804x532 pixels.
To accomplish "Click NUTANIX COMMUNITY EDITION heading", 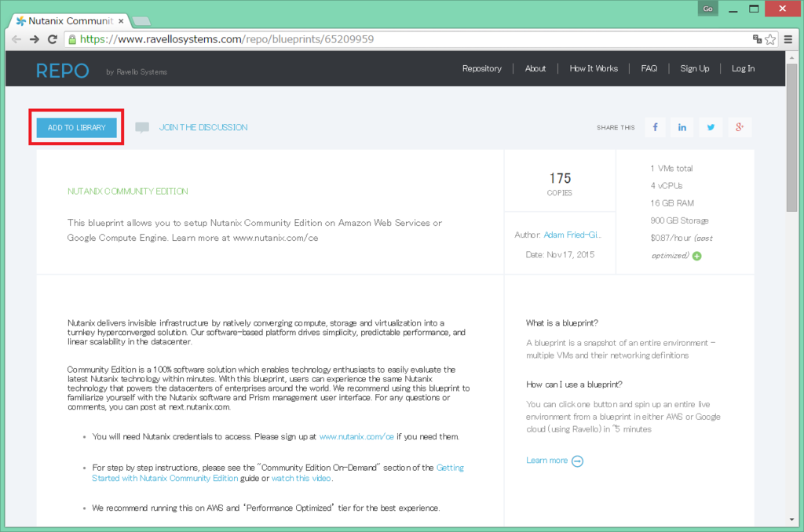I will point(128,191).
